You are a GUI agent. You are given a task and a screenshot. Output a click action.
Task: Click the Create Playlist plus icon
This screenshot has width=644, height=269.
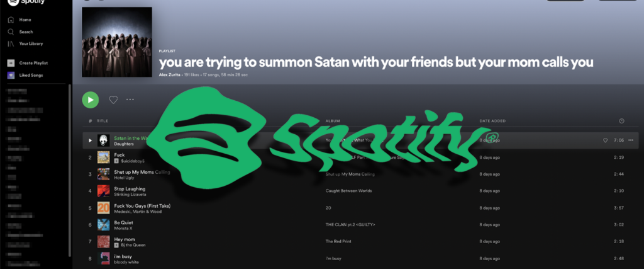coord(11,63)
